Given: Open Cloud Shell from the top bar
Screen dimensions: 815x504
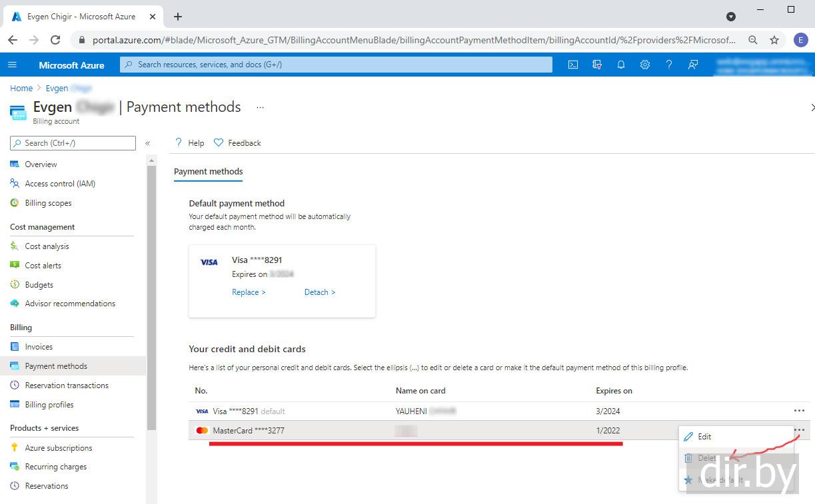Looking at the screenshot, I should pyautogui.click(x=572, y=65).
